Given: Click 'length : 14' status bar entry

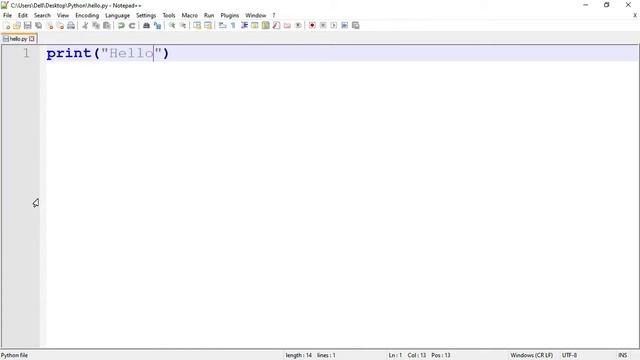Looking at the screenshot, I should point(298,355).
